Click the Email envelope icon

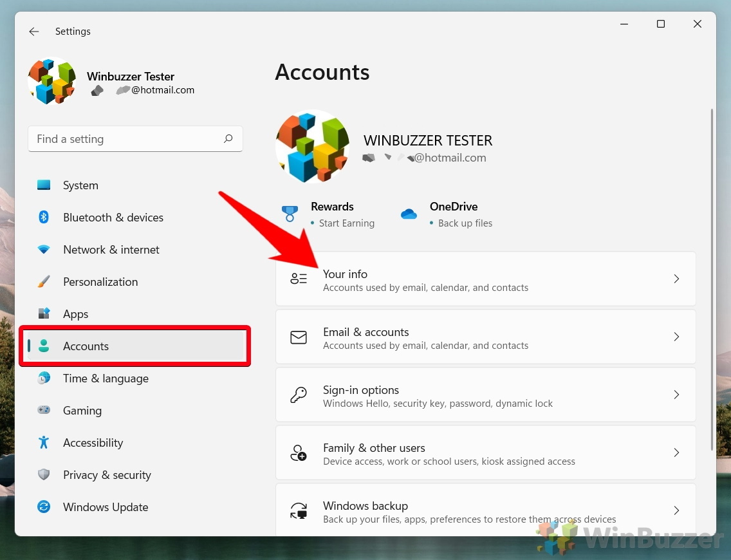pos(299,337)
